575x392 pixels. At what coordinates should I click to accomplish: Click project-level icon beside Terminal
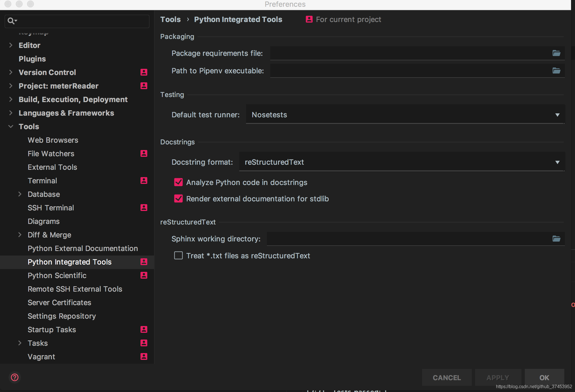pos(144,180)
